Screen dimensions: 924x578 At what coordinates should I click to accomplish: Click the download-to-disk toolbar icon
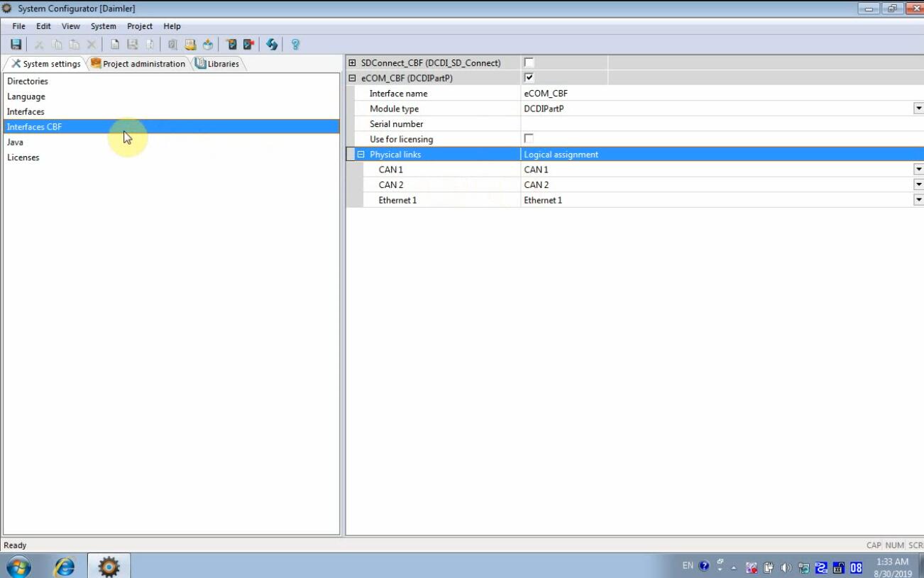click(208, 45)
